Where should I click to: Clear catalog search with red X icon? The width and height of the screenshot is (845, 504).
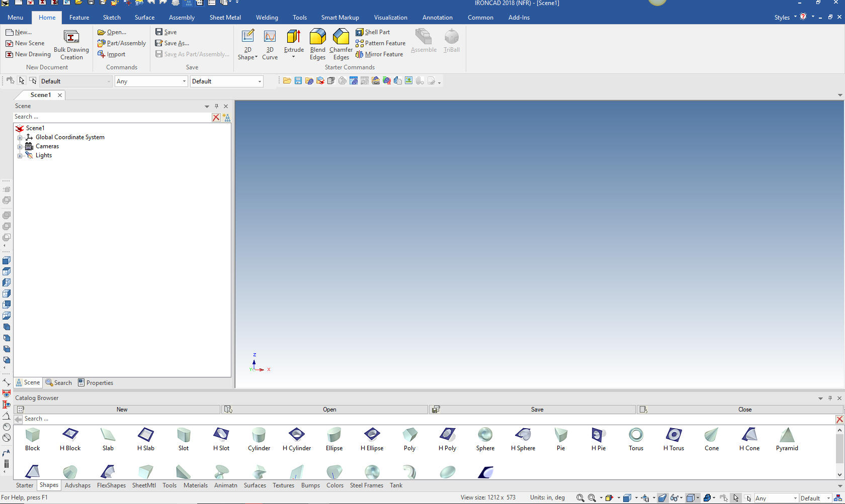pos(839,419)
